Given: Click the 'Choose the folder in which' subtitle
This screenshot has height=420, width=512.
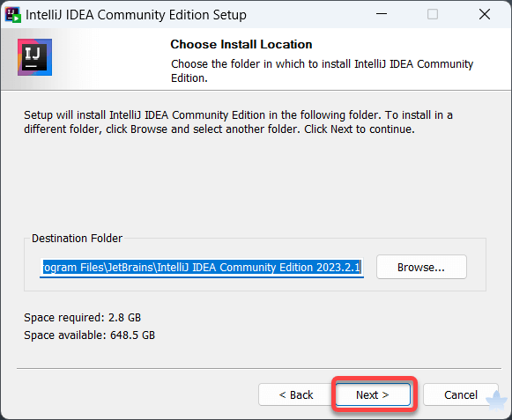Looking at the screenshot, I should (x=322, y=70).
